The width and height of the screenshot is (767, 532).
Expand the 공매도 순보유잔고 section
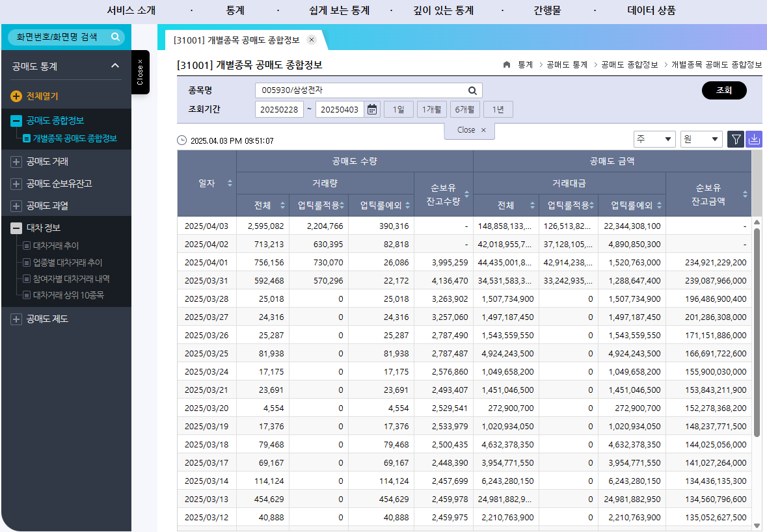tap(16, 184)
